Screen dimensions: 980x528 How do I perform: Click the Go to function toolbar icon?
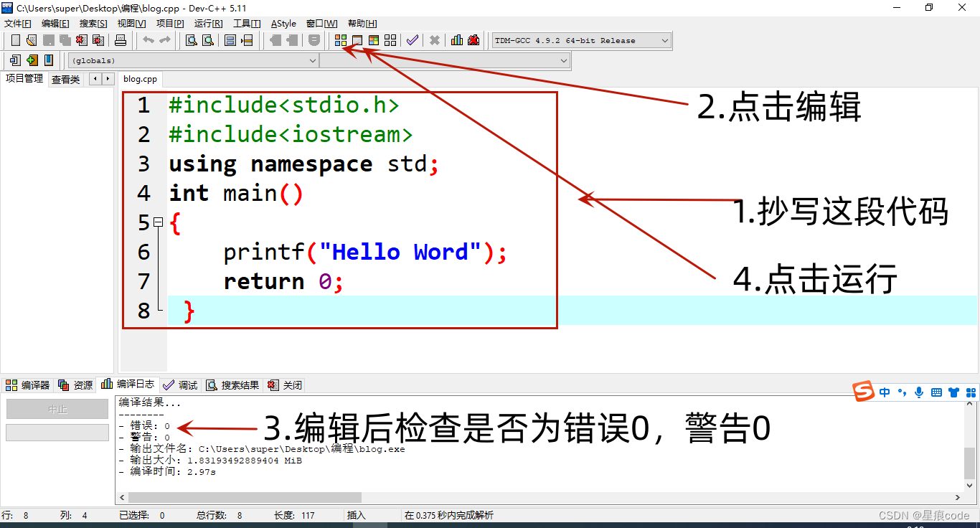pos(230,40)
